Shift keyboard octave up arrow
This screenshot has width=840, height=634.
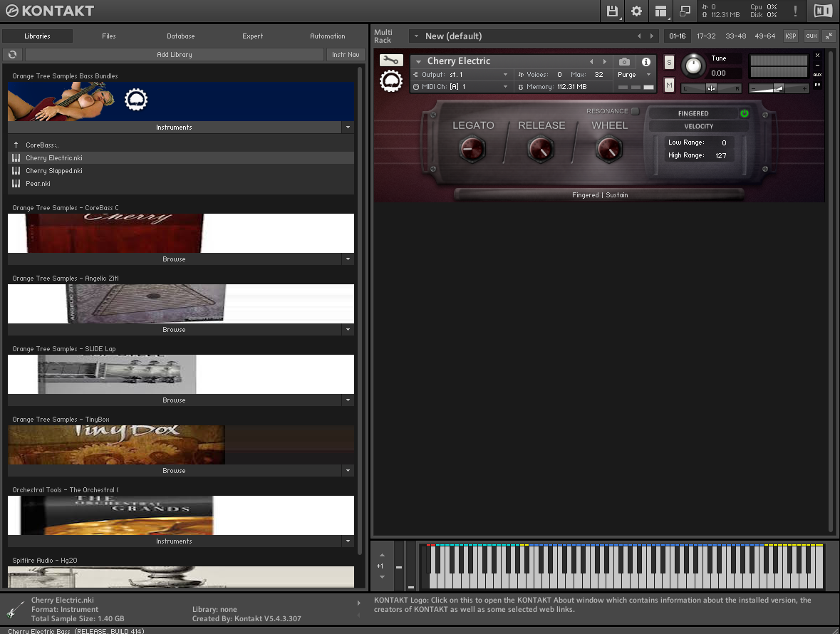point(382,556)
